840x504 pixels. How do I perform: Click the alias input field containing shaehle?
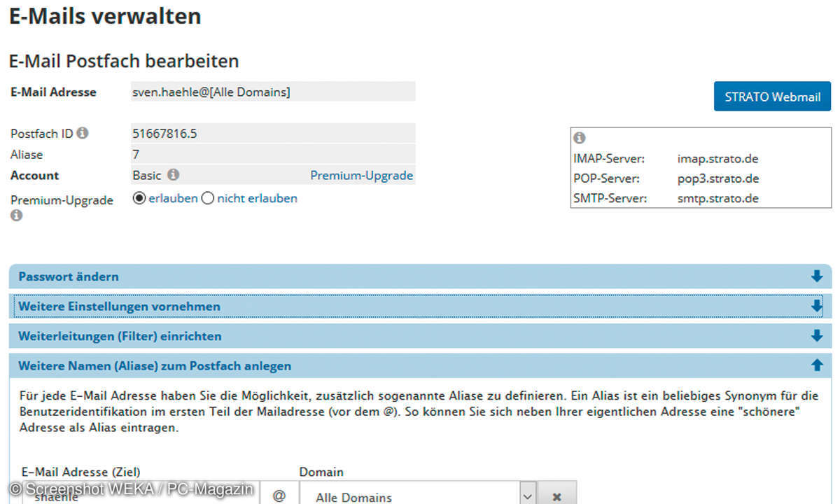(140, 494)
